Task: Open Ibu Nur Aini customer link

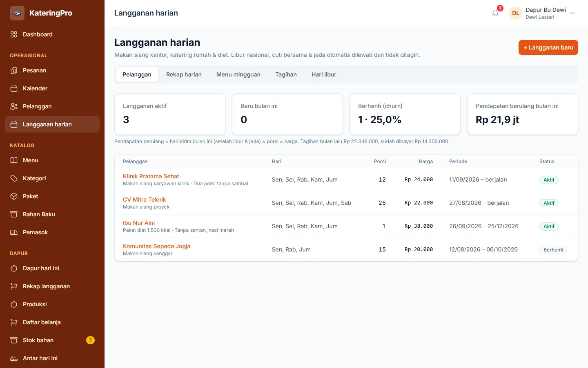Action: coord(139,223)
